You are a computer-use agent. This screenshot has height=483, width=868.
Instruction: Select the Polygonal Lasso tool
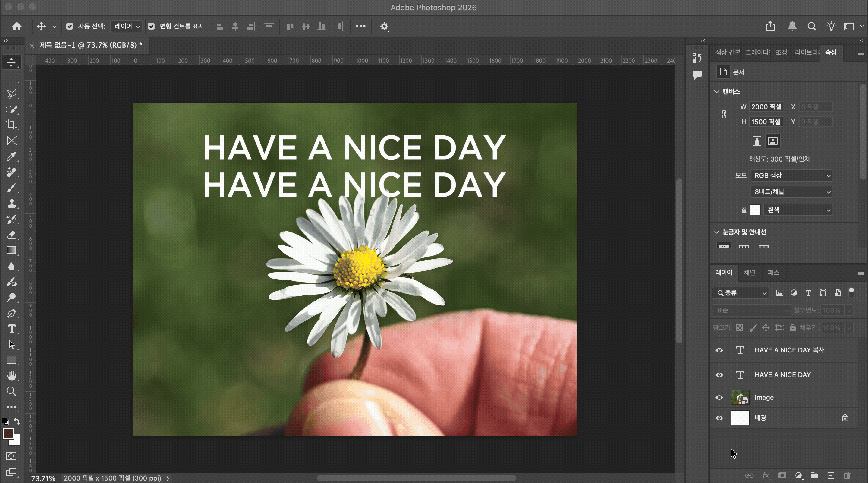(x=11, y=94)
